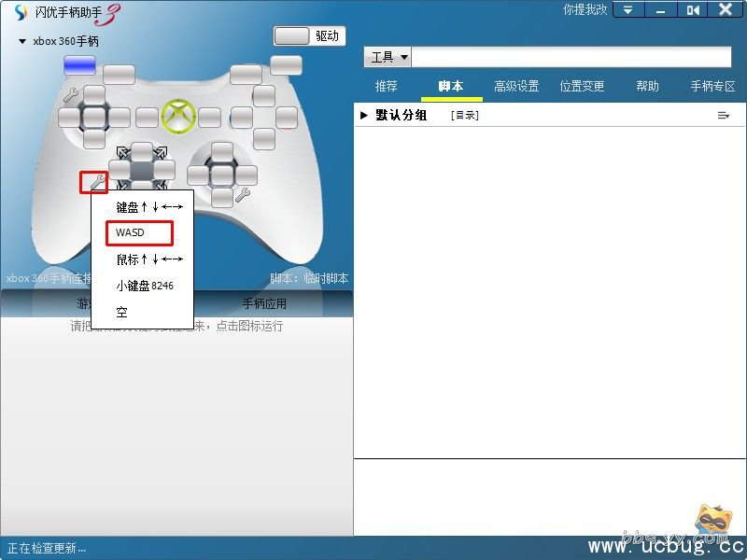Click the left stick right-direction slot
The width and height of the screenshot is (747, 560).
[x=120, y=118]
